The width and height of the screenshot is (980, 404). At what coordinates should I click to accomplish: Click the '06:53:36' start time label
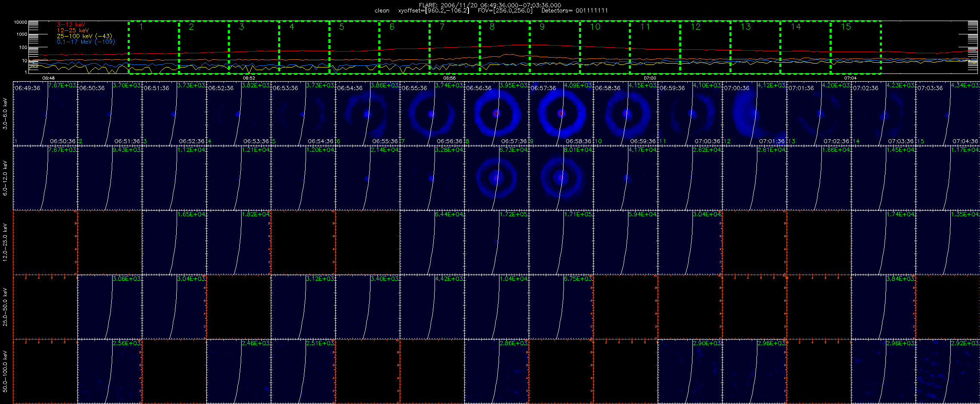[x=285, y=88]
